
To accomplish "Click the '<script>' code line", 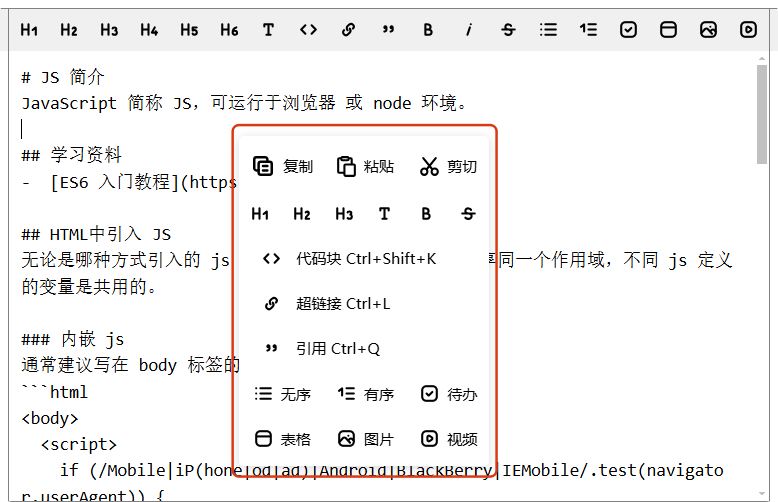I will pyautogui.click(x=78, y=444).
